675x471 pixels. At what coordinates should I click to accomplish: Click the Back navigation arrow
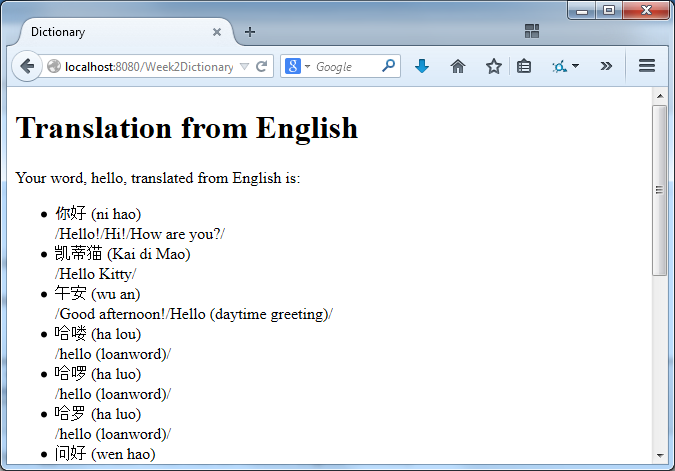pyautogui.click(x=26, y=66)
